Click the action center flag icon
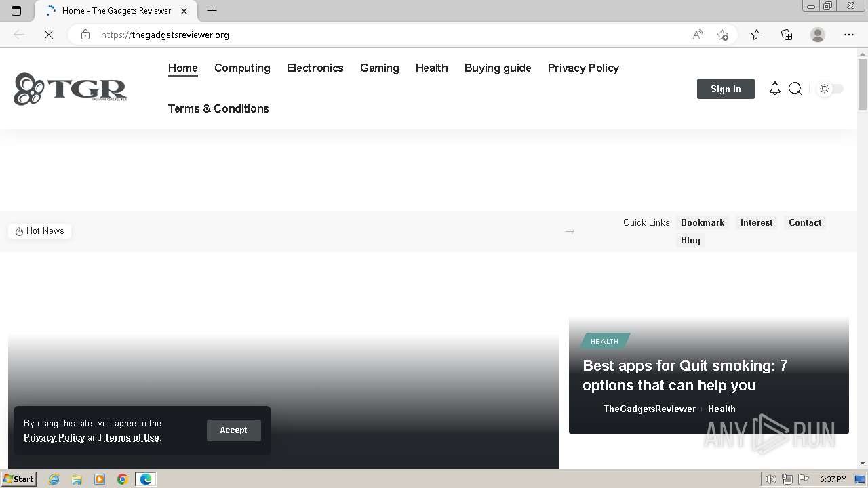 [x=804, y=479]
